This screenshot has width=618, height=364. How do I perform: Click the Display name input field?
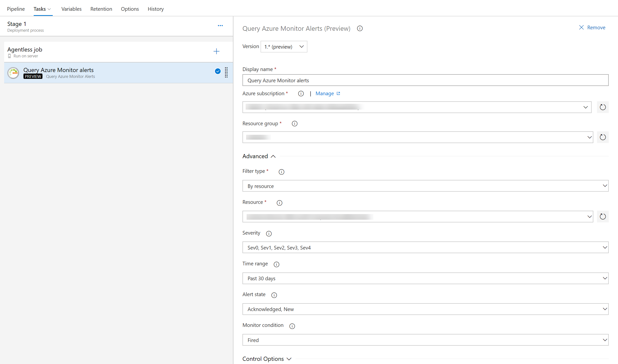[426, 80]
